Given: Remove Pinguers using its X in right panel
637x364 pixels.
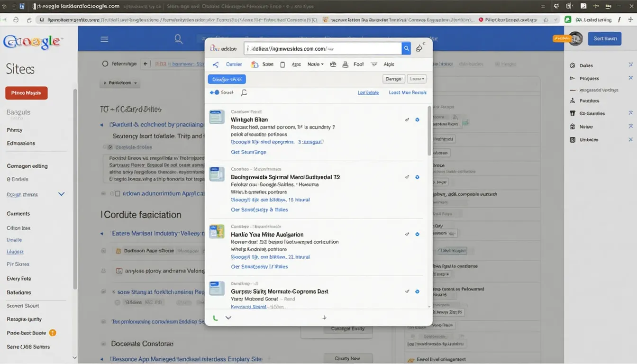Looking at the screenshot, I should [630, 78].
